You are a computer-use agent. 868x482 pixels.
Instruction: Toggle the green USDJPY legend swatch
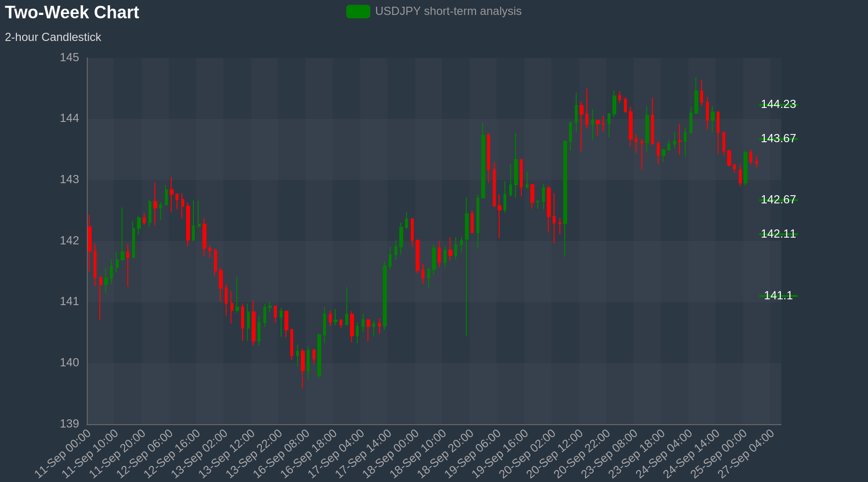[x=358, y=12]
